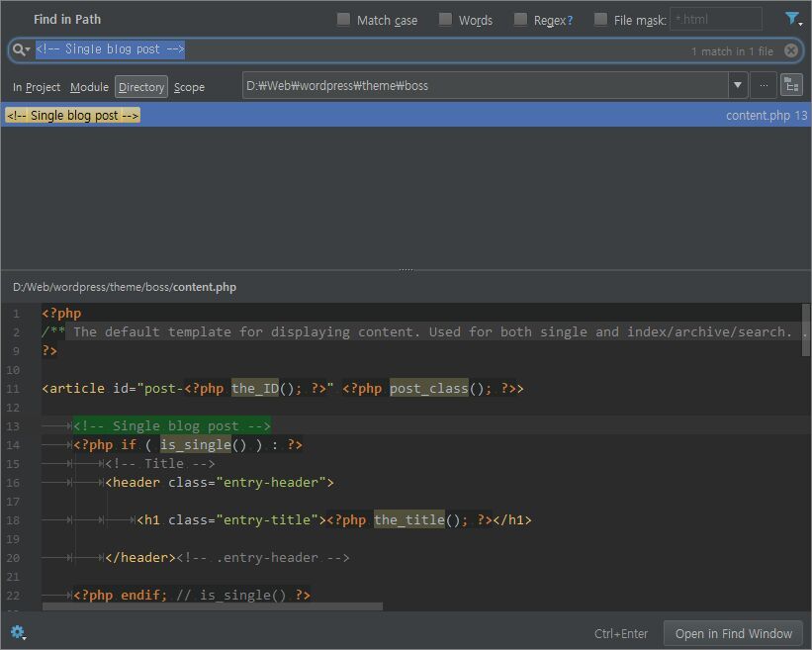The image size is (812, 650).
Task: Open the settings gear icon
Action: (18, 632)
